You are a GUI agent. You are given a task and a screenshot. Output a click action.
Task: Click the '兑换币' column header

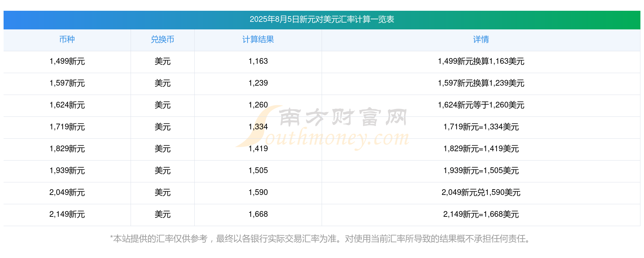coord(162,40)
